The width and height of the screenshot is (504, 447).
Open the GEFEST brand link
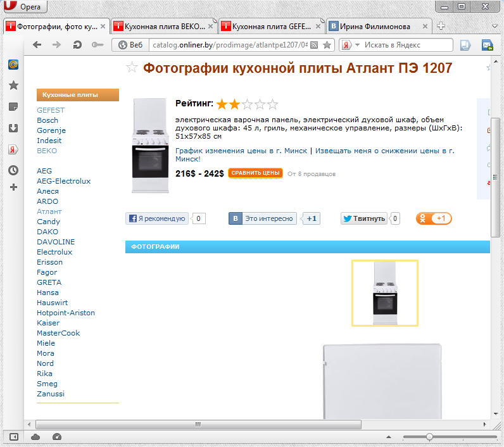[x=51, y=110]
